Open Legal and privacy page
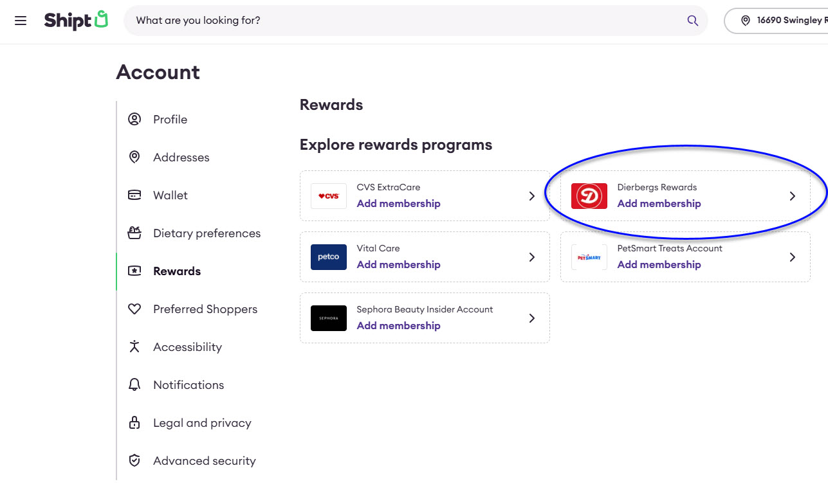Viewport: 828px width, 504px height. pos(202,423)
